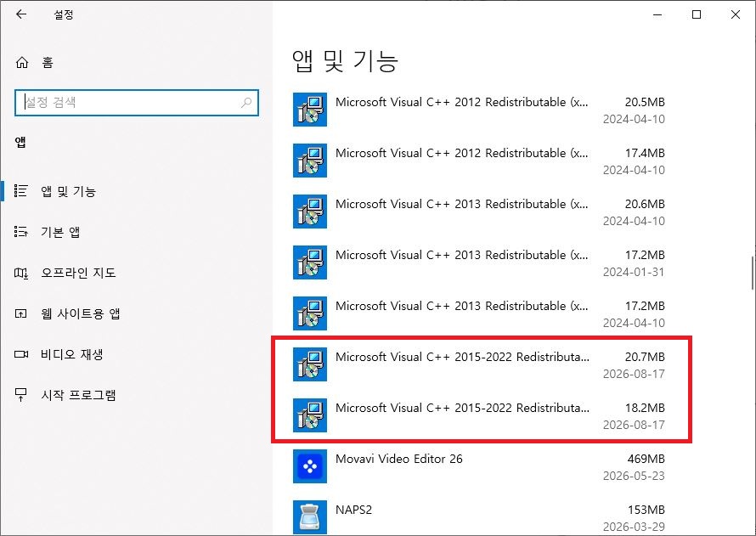The height and width of the screenshot is (536, 756).
Task: Click the 앱 및 기능 list icon
Action: (20, 191)
